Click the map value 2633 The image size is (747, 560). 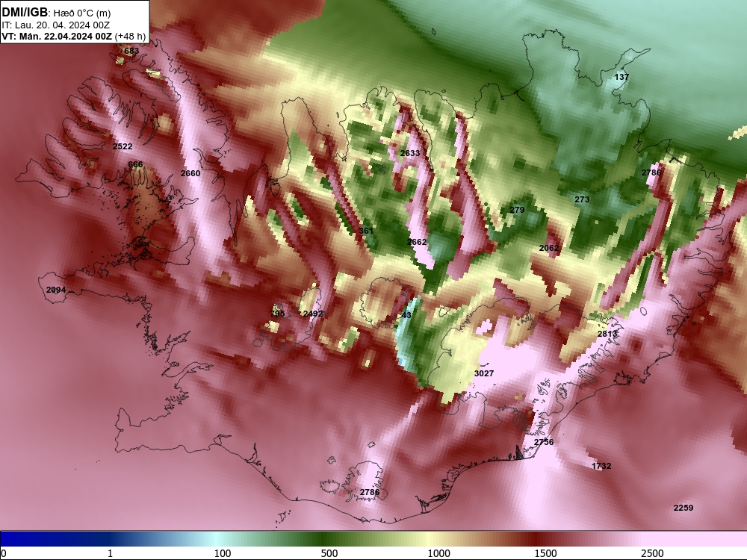409,153
